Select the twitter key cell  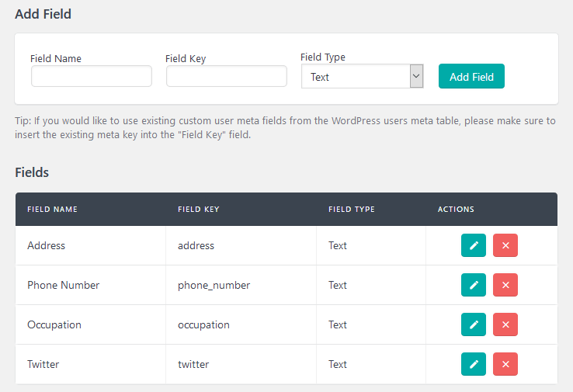pyautogui.click(x=241, y=364)
